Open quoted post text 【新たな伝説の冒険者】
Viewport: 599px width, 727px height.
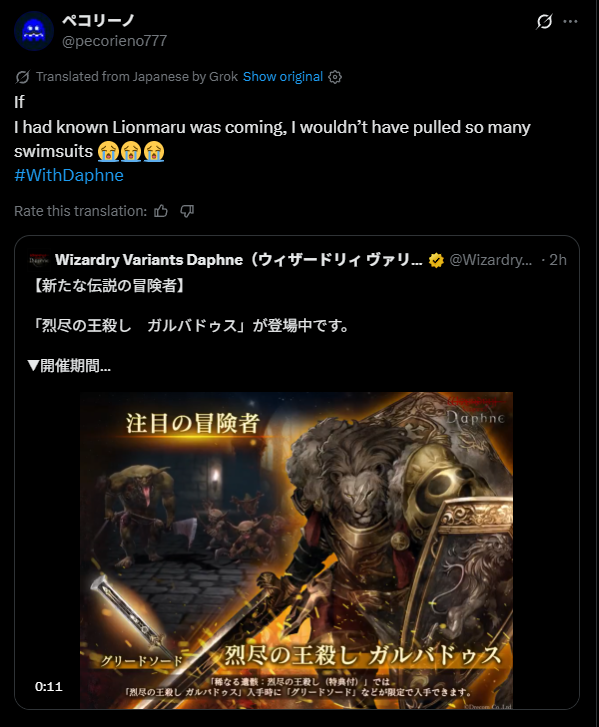point(109,286)
